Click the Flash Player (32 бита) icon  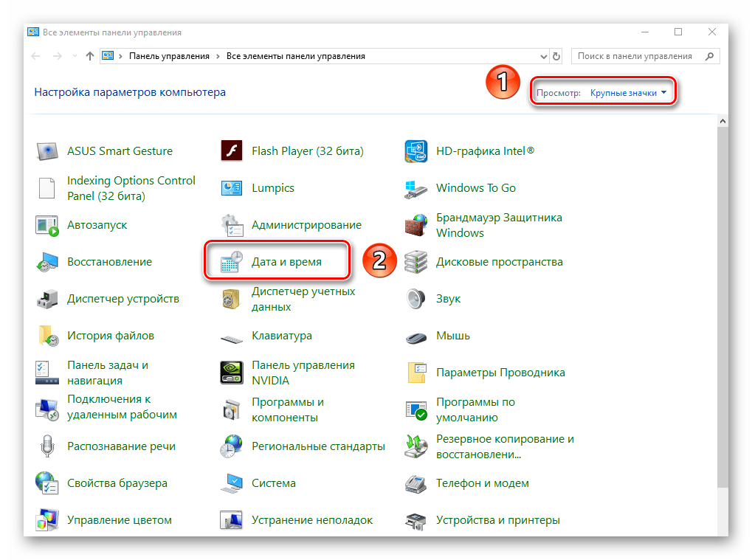coord(232,151)
